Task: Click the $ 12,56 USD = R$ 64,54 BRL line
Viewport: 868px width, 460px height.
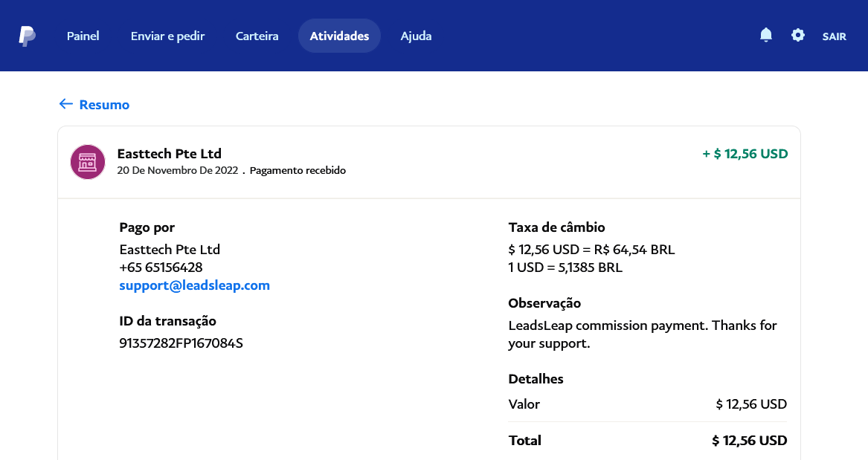Action: pos(591,250)
